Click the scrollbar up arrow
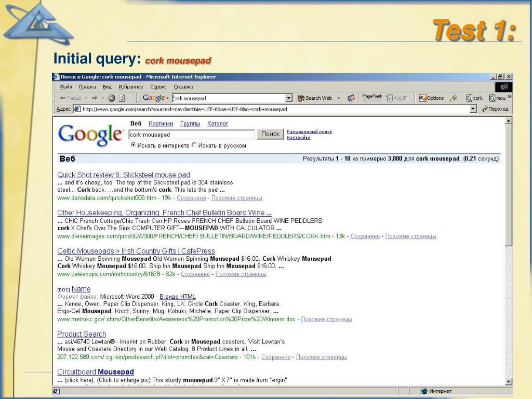The image size is (532, 399). point(508,121)
